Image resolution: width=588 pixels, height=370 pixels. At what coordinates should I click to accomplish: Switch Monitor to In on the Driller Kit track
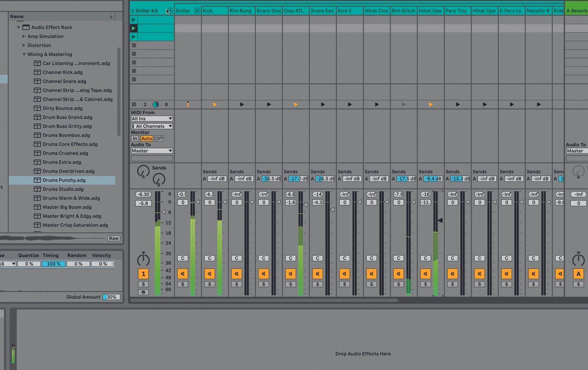[x=134, y=138]
